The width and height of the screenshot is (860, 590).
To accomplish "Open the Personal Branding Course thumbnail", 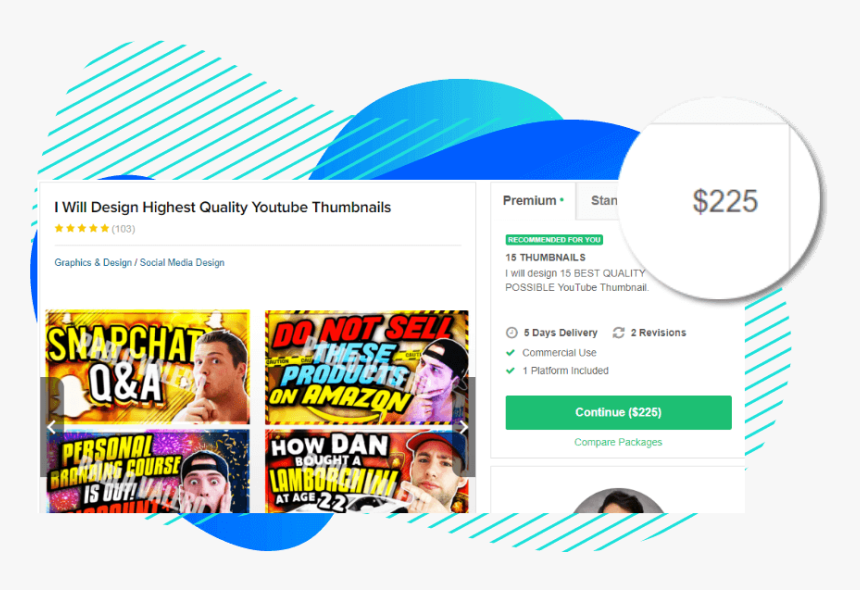I will [148, 471].
